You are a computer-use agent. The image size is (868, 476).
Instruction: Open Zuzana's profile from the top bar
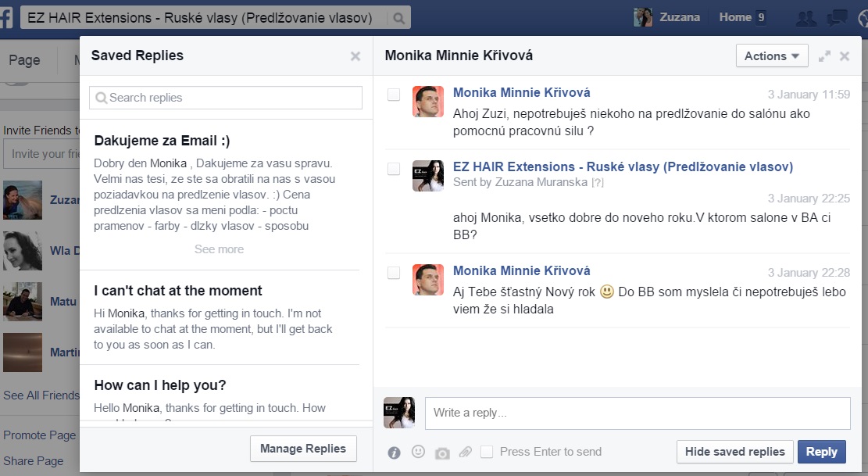pyautogui.click(x=669, y=17)
